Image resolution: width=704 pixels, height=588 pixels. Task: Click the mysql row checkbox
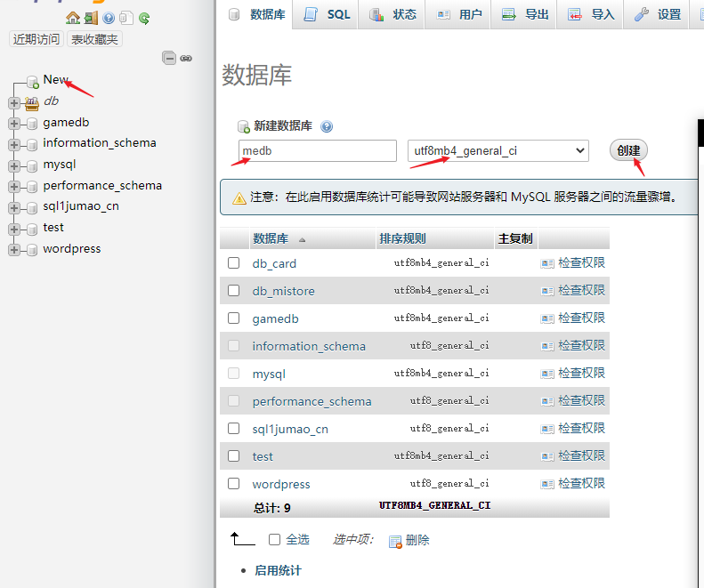tap(233, 373)
